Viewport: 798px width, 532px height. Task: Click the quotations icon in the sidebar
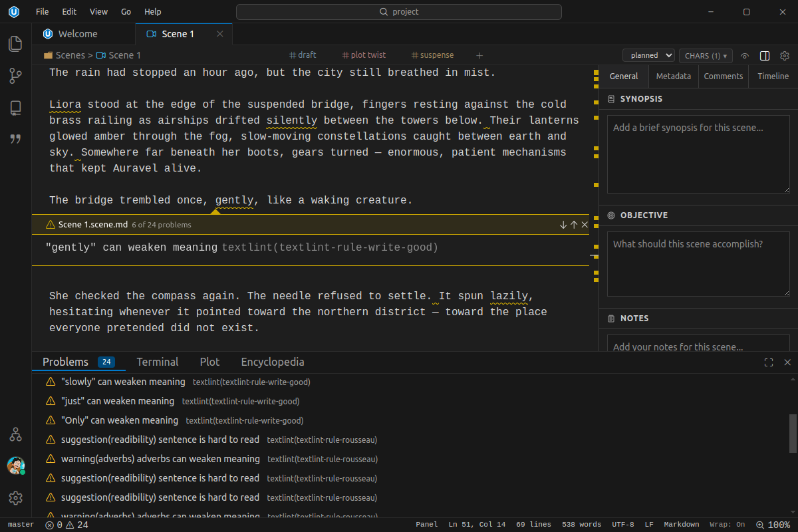coord(15,138)
